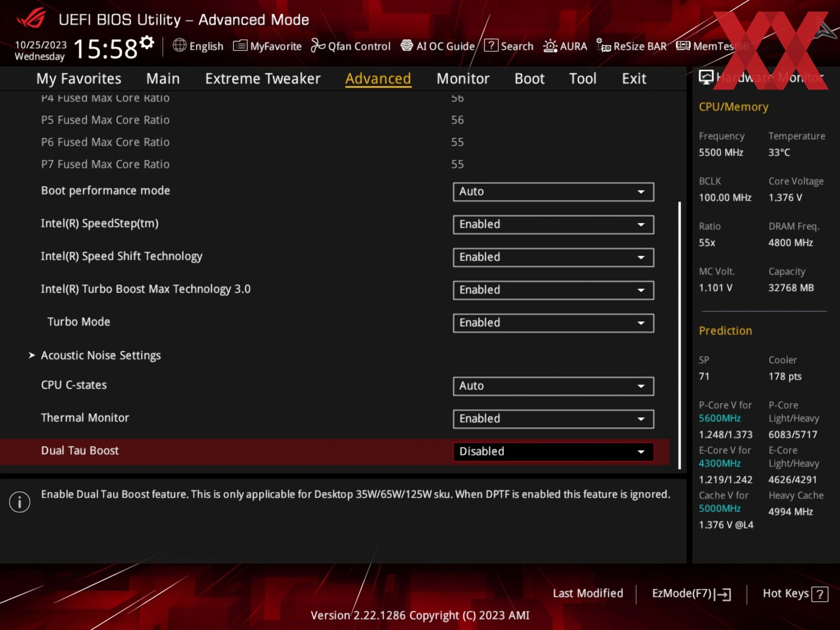Open Qfan Control fan icon

[x=318, y=45]
